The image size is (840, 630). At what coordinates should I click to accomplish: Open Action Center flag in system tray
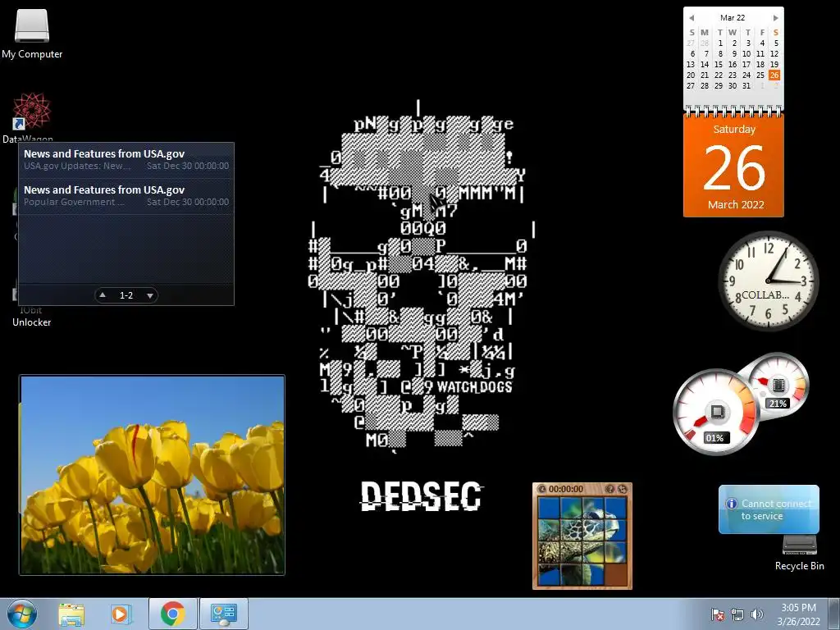click(717, 614)
